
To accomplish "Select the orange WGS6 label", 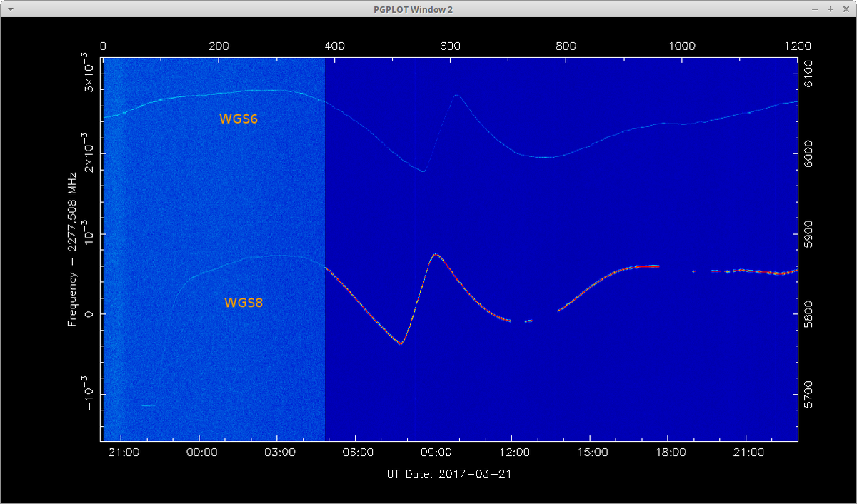I will (x=238, y=119).
